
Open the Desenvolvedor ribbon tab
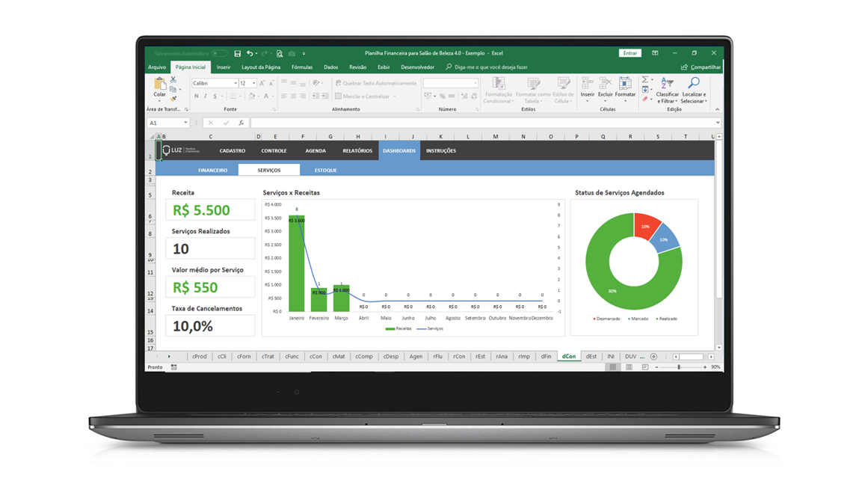coord(417,67)
